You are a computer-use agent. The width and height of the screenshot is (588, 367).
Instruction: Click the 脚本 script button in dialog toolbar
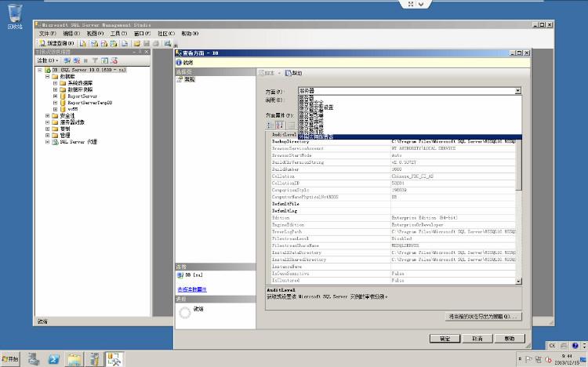[269, 73]
